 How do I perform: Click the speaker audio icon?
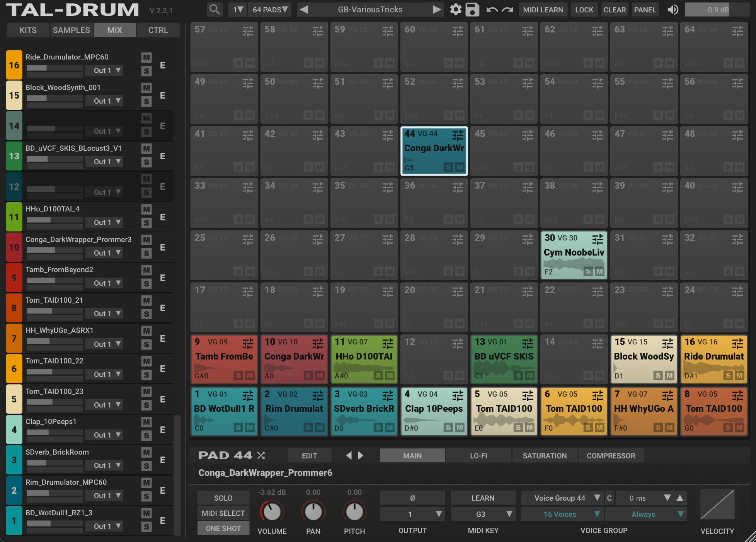[x=673, y=10]
